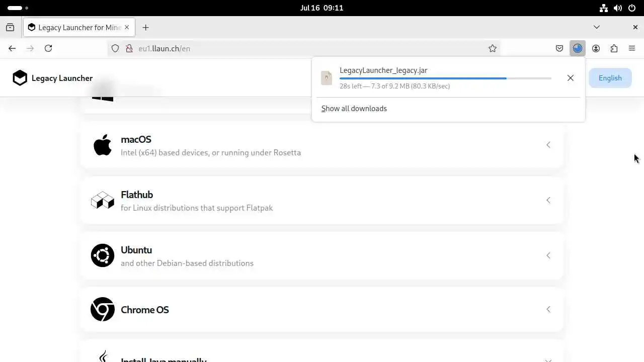
Task: Click the LegacyLauncher_legacy.jar file icon
Action: click(327, 78)
